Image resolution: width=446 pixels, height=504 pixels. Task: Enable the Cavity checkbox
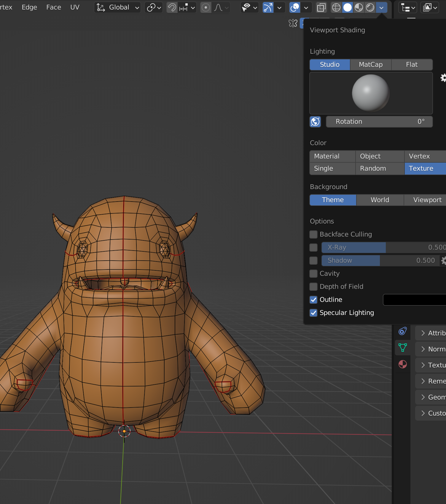tap(313, 274)
